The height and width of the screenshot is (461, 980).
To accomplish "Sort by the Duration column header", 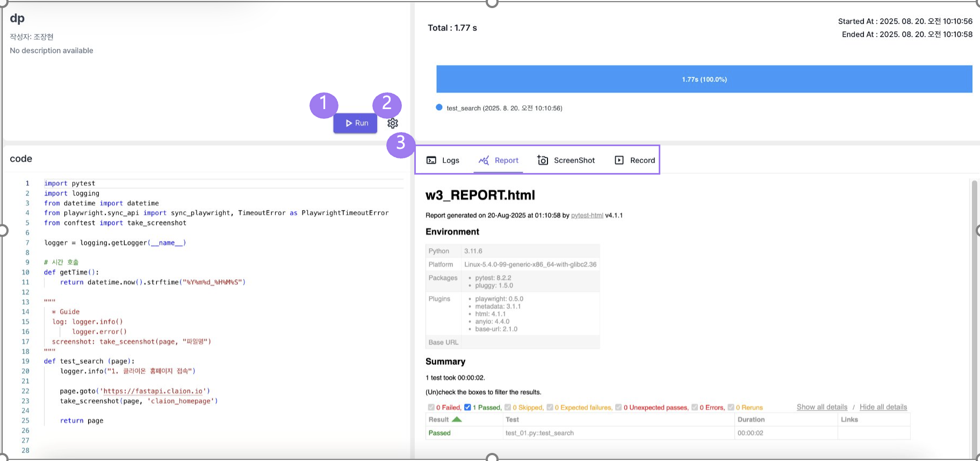I will 751,420.
